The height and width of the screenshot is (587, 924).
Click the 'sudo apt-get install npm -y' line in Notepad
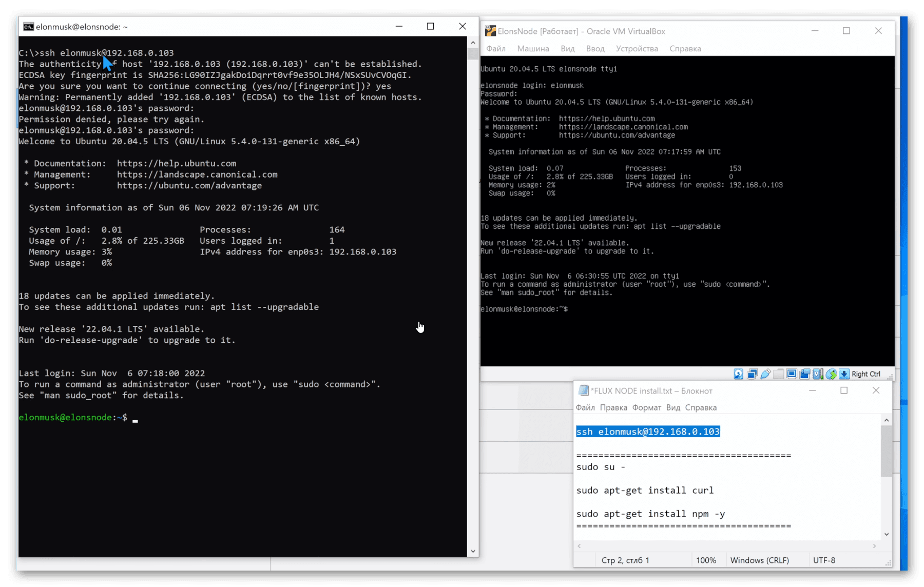650,514
